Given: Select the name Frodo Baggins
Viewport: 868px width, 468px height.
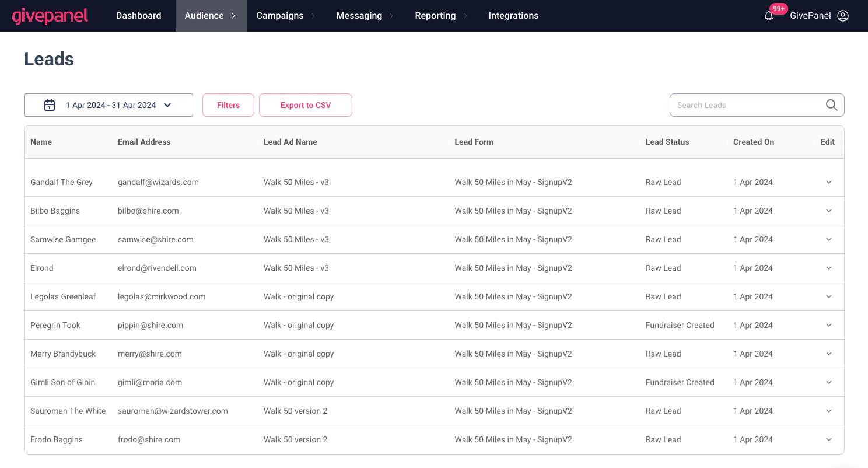Looking at the screenshot, I should [57, 439].
